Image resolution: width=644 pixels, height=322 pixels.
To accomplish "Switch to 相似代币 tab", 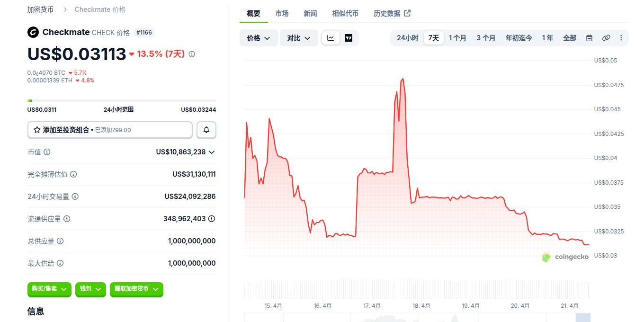I will coord(345,13).
